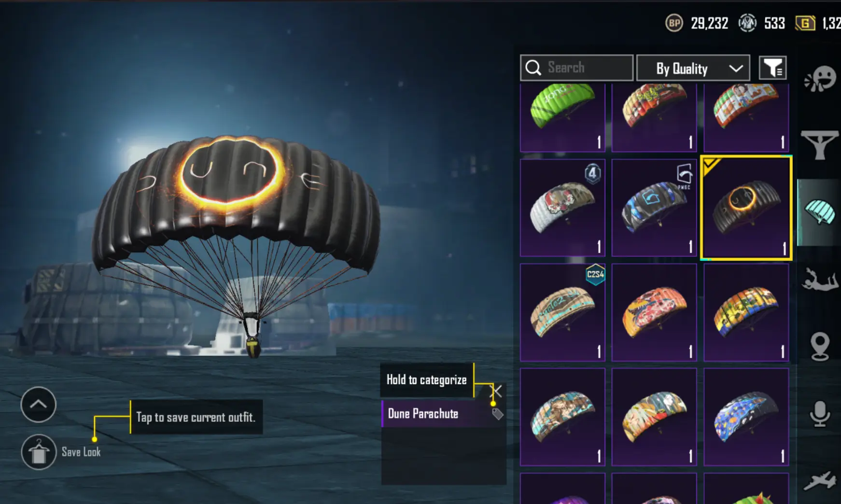Choose the PMGC blue parachute thumbnail
841x504 pixels.
point(654,208)
